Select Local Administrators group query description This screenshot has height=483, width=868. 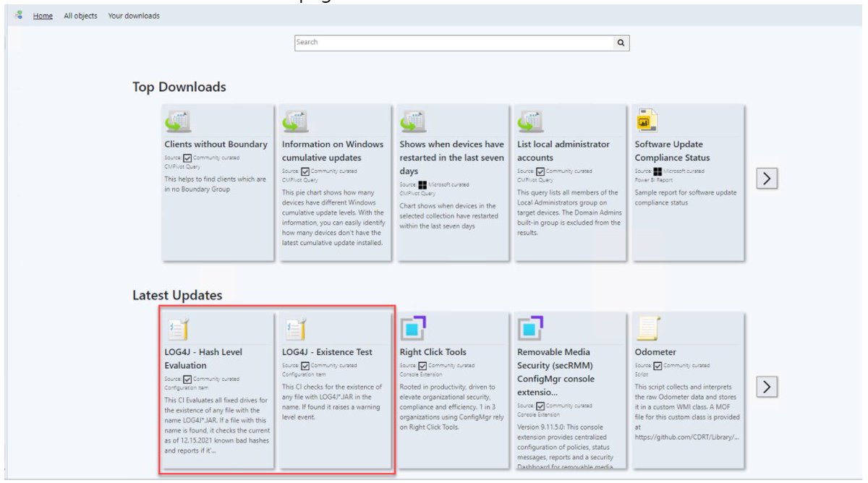click(569, 213)
